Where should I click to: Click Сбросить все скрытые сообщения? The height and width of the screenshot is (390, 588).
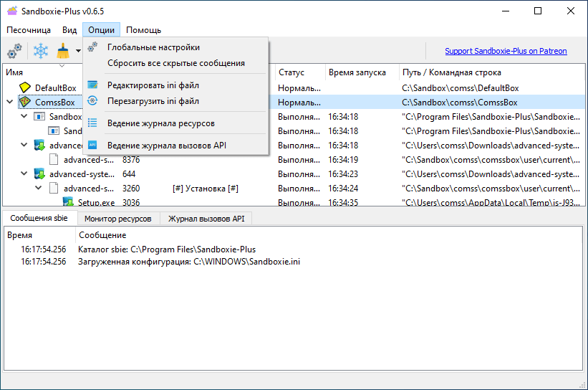[x=176, y=63]
